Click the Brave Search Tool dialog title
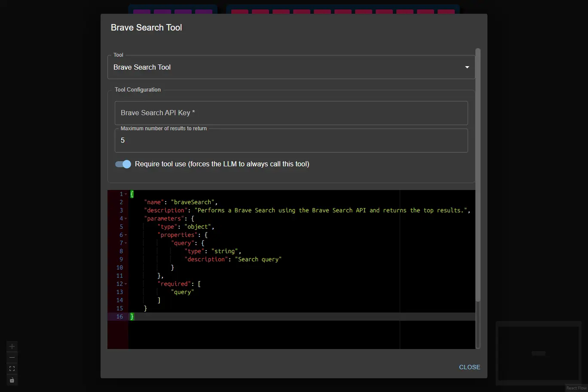 click(146, 27)
